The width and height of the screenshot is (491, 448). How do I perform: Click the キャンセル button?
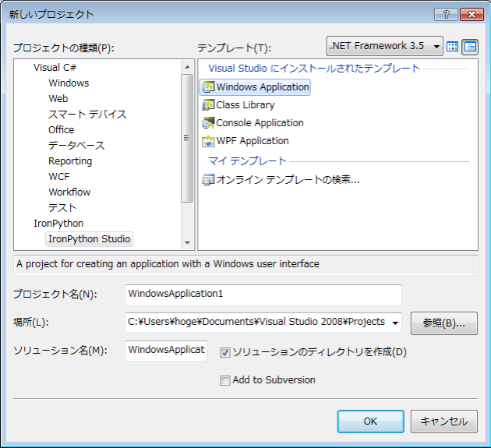444,422
